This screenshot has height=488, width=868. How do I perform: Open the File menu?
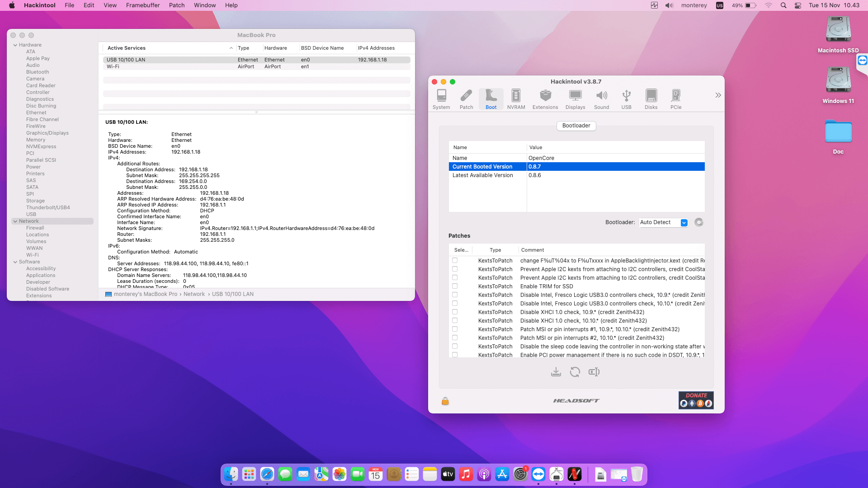pos(70,5)
